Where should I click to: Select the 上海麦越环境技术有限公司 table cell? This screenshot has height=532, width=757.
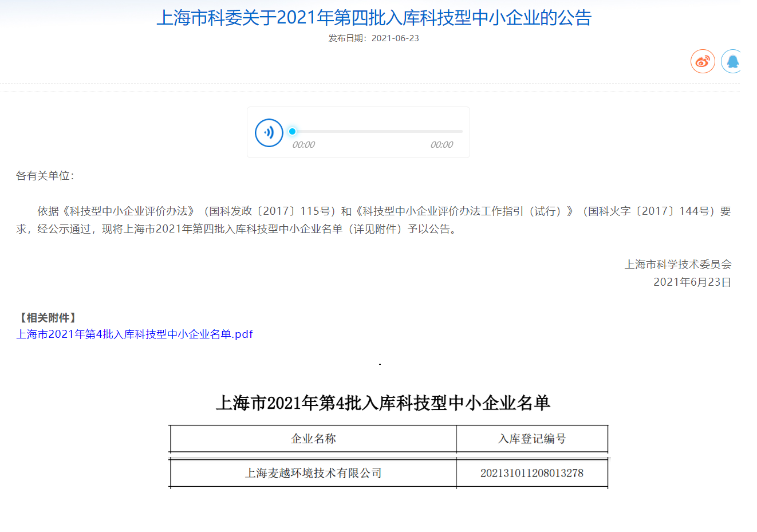coord(313,473)
